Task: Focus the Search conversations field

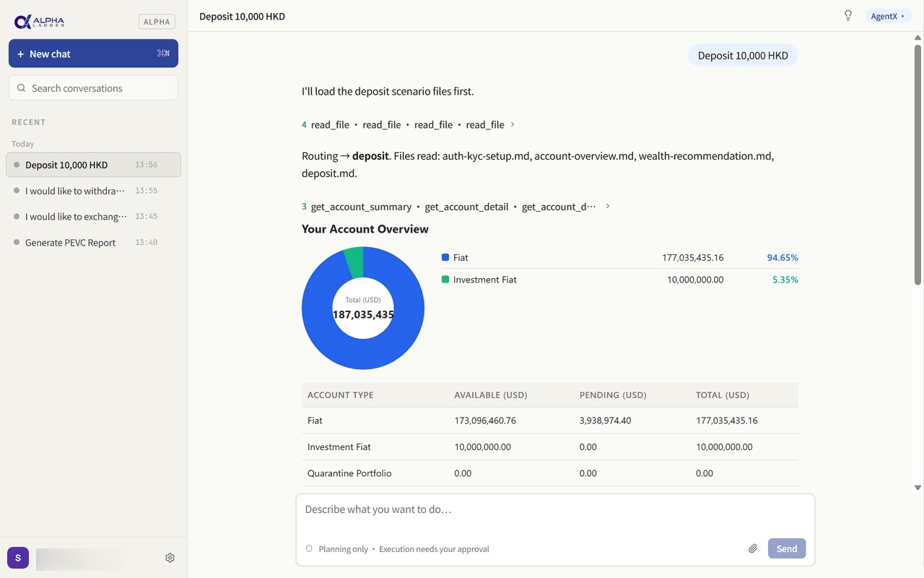Action: tap(93, 88)
